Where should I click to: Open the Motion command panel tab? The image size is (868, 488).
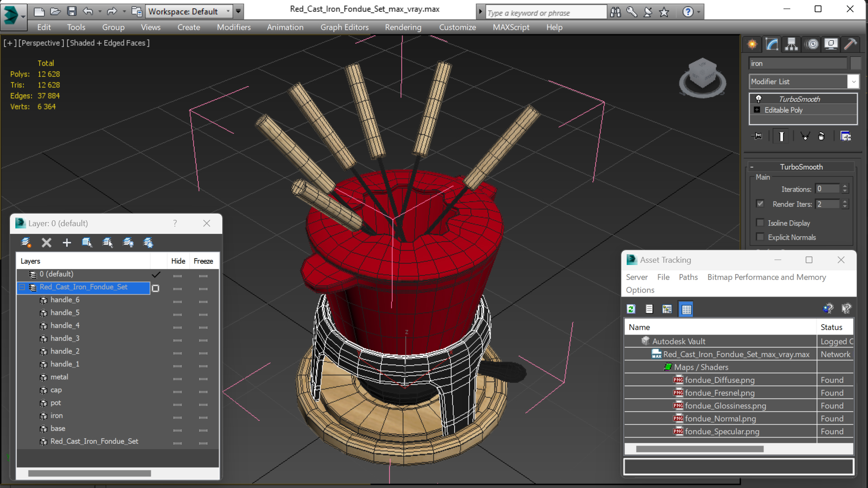pos(812,44)
